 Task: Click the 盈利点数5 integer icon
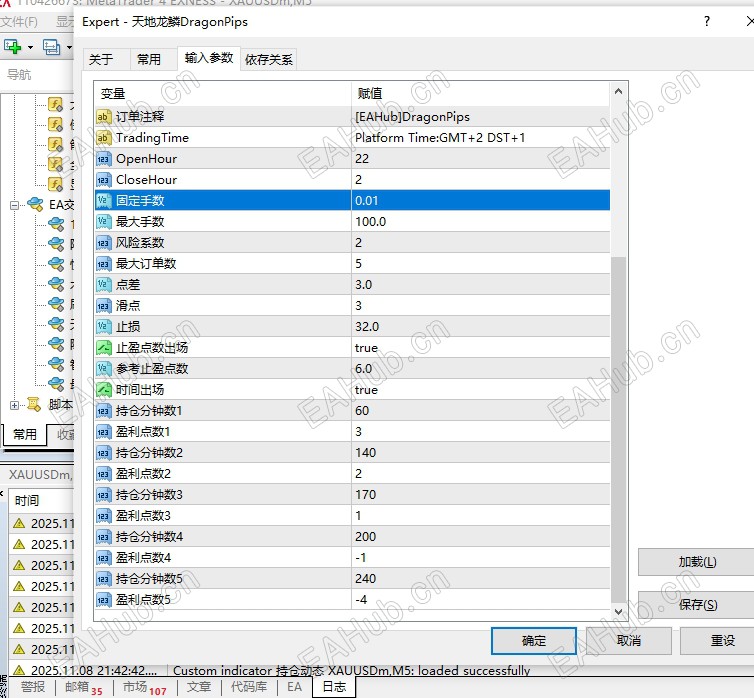pyautogui.click(x=103, y=600)
